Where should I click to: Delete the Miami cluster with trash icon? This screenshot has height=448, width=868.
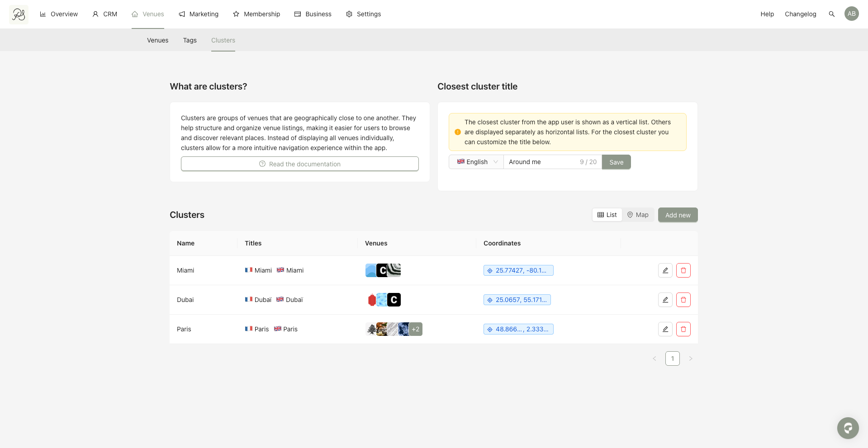pyautogui.click(x=683, y=270)
